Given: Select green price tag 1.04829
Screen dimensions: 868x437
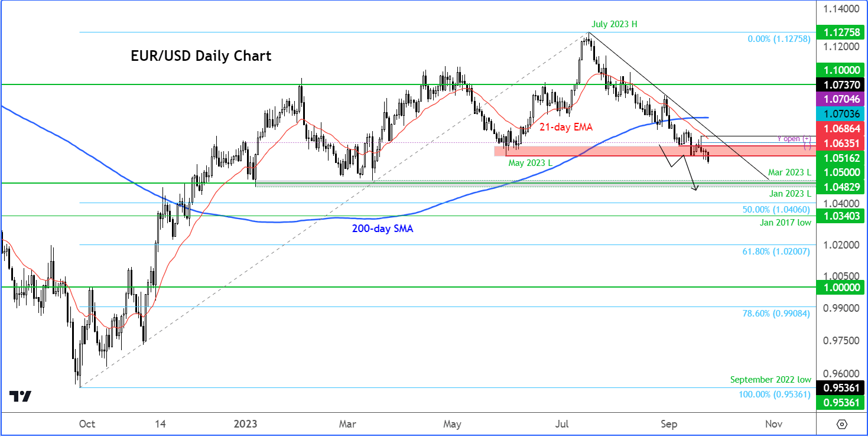Looking at the screenshot, I should 840,187.
